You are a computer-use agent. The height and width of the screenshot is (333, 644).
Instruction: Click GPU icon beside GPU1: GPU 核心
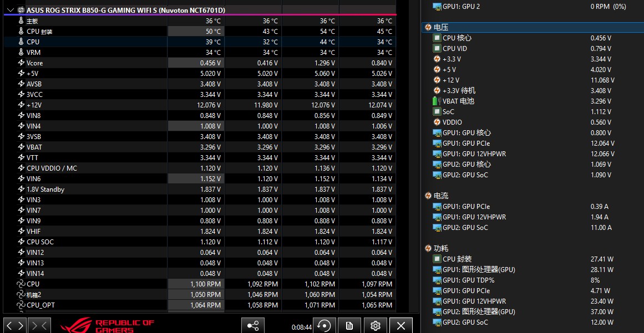(437, 133)
